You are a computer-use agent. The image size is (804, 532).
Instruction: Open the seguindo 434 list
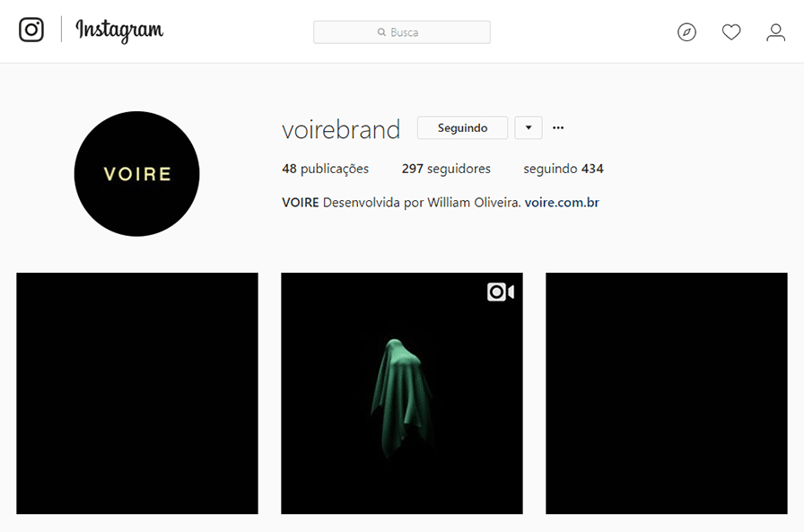[x=564, y=169]
